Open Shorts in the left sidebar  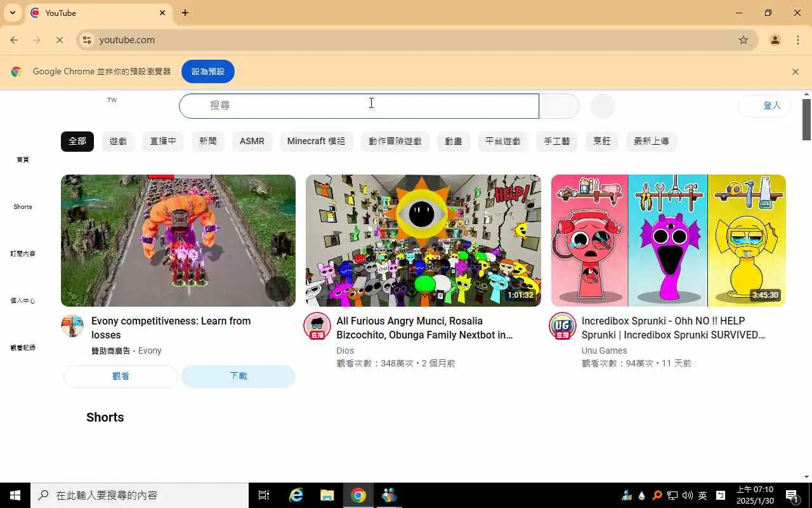click(x=23, y=206)
